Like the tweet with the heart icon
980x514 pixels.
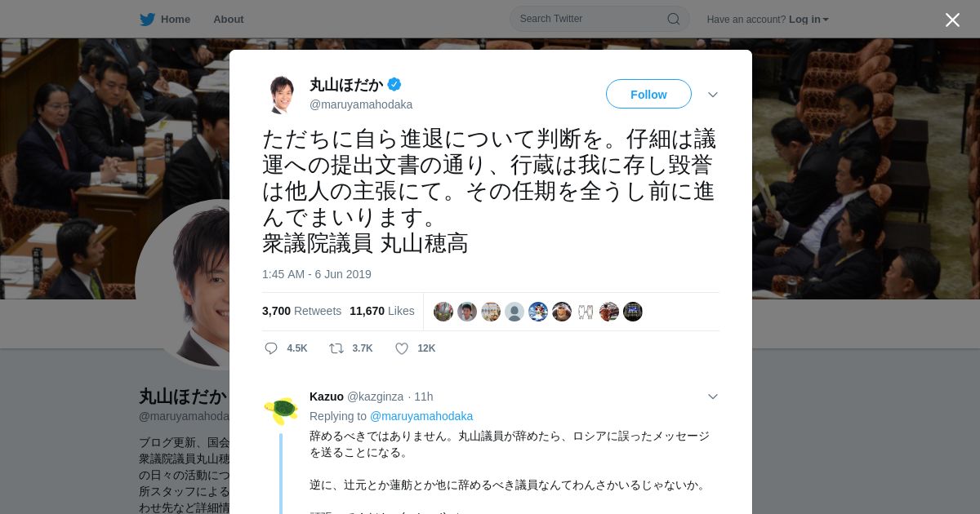[x=402, y=348]
